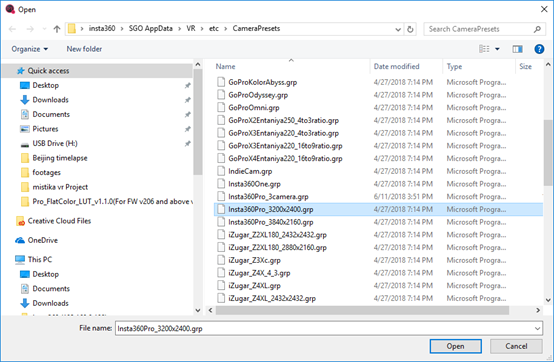This screenshot has height=362, width=554.
Task: Open pinned Documents under Quick access
Action: click(51, 114)
